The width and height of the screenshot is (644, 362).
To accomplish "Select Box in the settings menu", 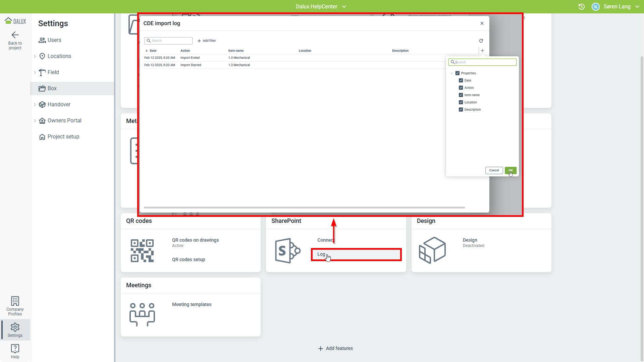I will (x=52, y=88).
